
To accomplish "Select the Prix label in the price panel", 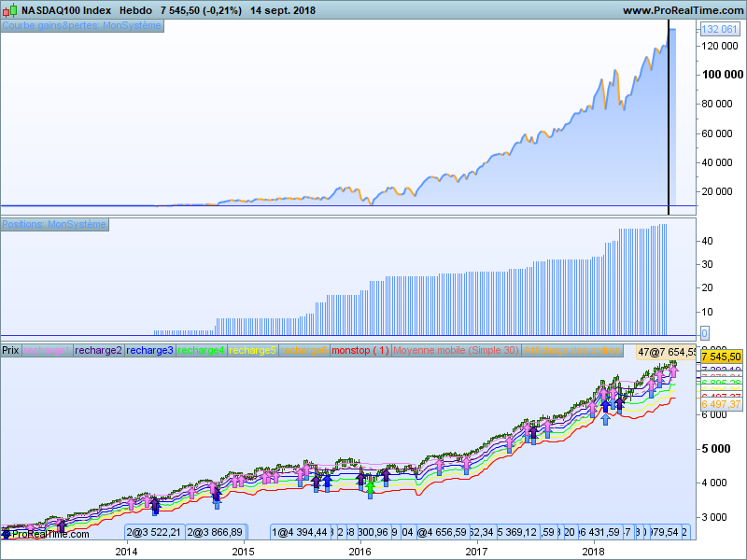I will pos(10,351).
